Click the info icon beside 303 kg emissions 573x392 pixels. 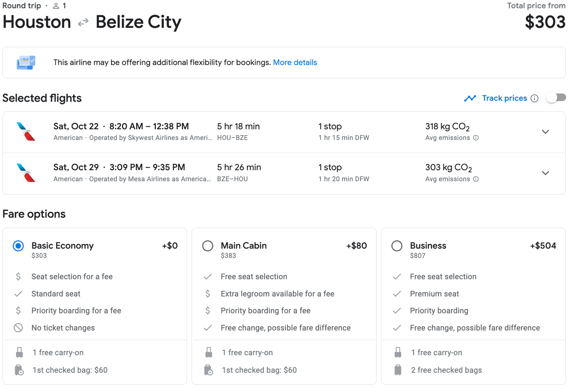pos(476,179)
